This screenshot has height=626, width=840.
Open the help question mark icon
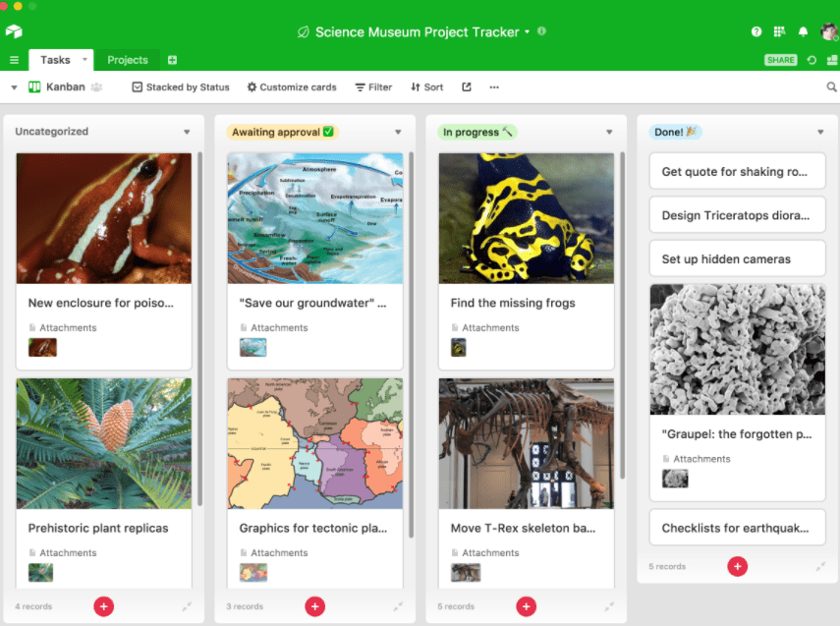tap(756, 31)
